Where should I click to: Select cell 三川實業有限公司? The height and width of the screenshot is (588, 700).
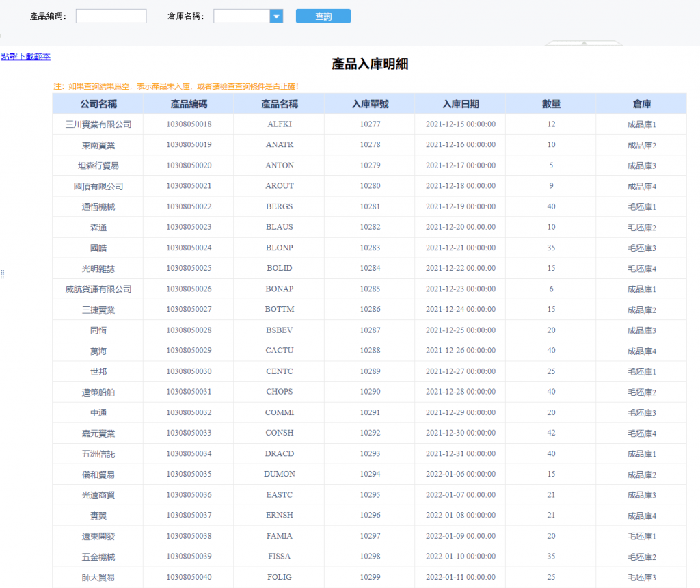(x=98, y=124)
